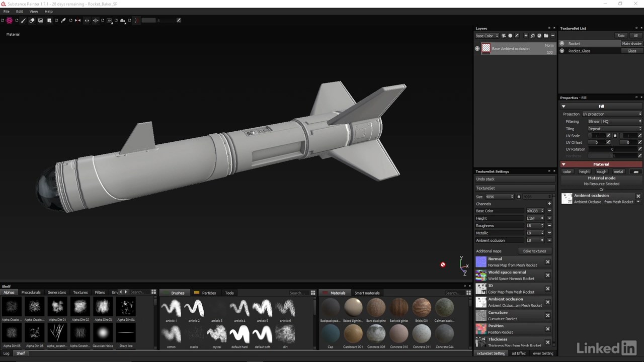Open the Edit menu
This screenshot has height=362, width=644.
pos(19,12)
